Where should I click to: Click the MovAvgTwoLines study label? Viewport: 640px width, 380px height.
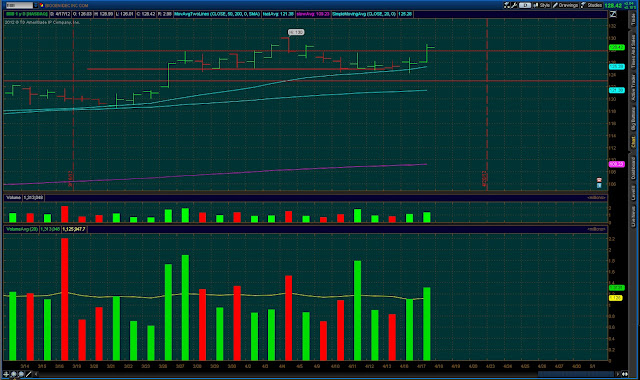(217, 14)
